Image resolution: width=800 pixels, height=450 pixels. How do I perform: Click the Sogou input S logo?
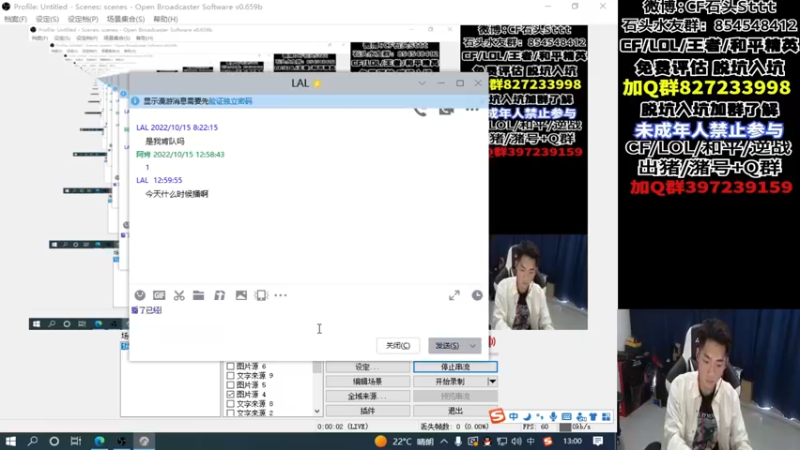tap(497, 416)
